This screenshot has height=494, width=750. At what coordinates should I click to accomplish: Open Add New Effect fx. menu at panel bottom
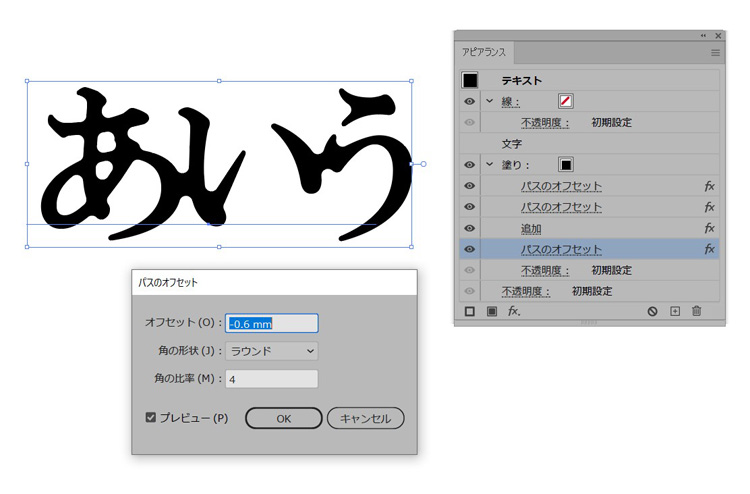point(514,311)
